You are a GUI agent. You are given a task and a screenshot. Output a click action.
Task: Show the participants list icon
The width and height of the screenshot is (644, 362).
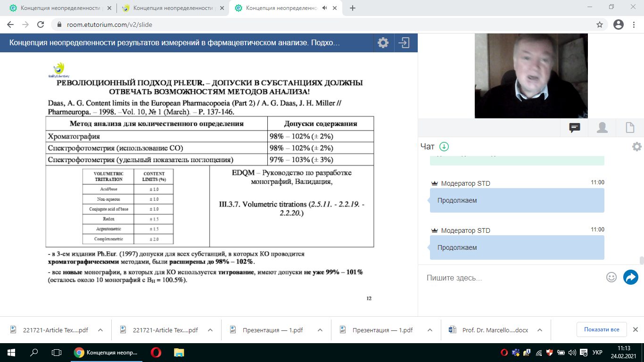[602, 128]
